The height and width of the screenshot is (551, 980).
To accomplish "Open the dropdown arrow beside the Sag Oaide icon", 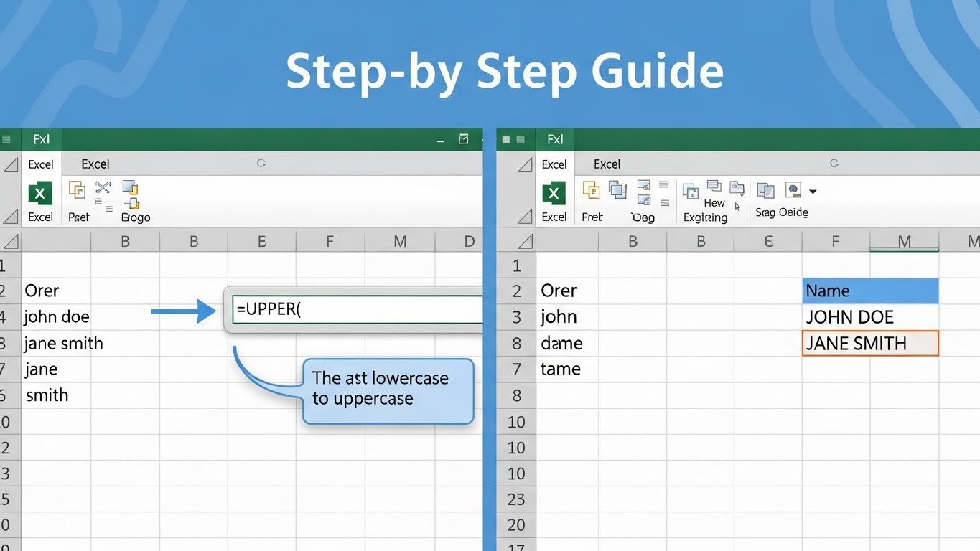I will click(813, 191).
